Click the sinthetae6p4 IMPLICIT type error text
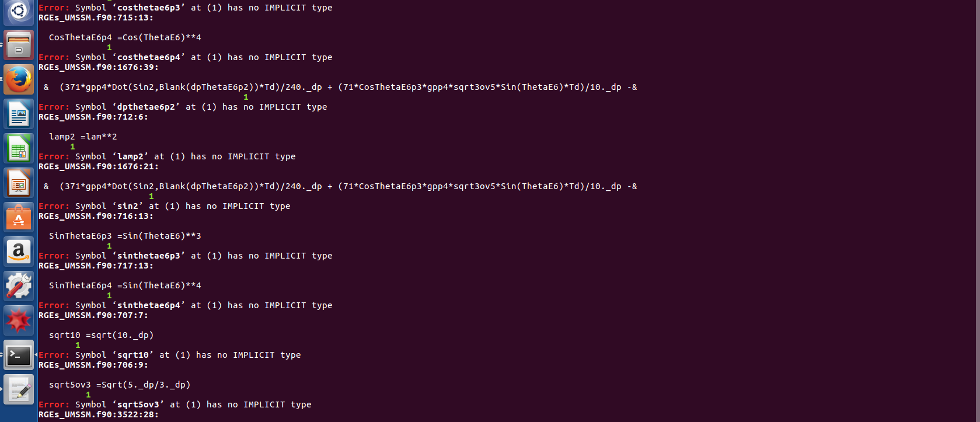The width and height of the screenshot is (980, 422). click(186, 305)
